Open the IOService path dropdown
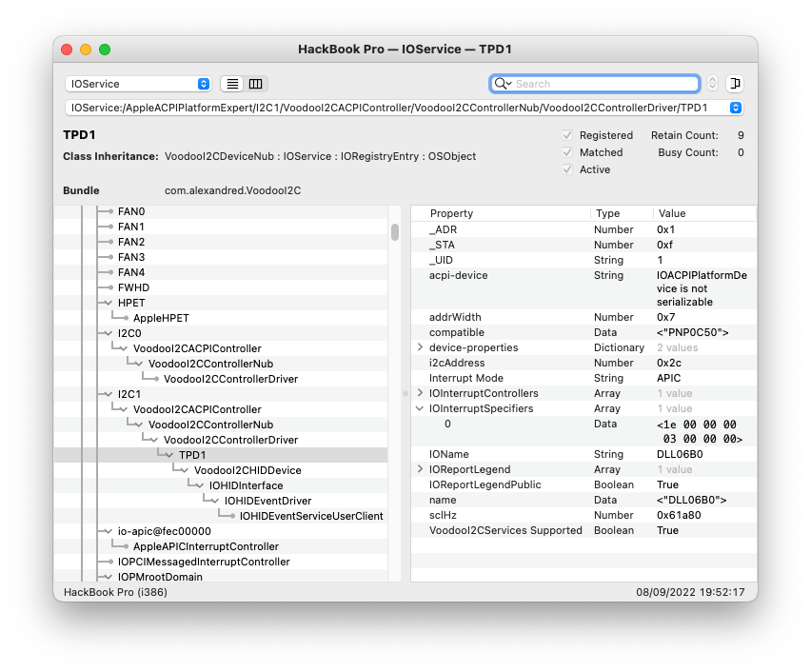Screen dimensions: 811x672 [735, 108]
